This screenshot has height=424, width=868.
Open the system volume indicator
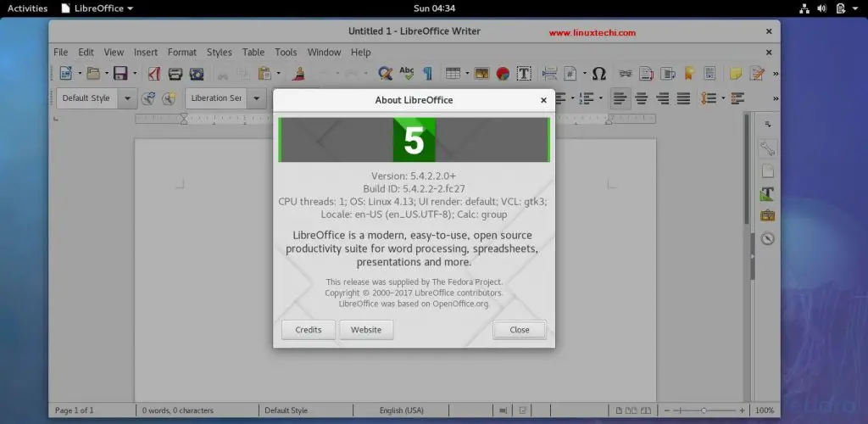(822, 8)
